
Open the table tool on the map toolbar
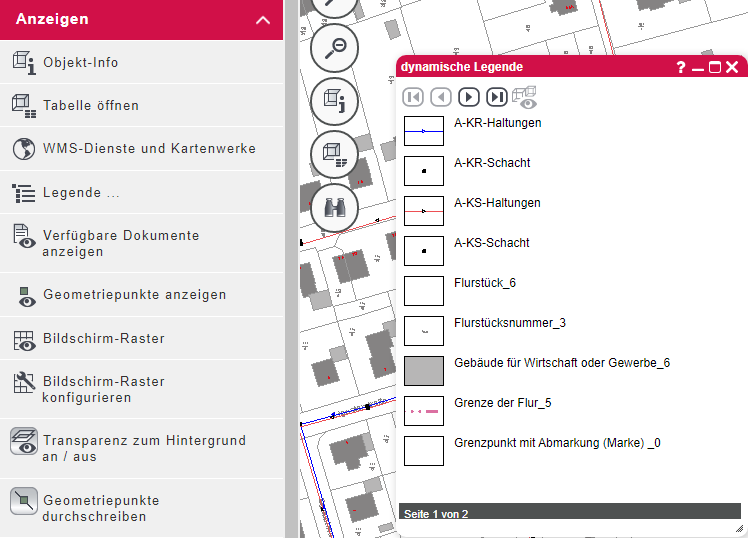335,155
